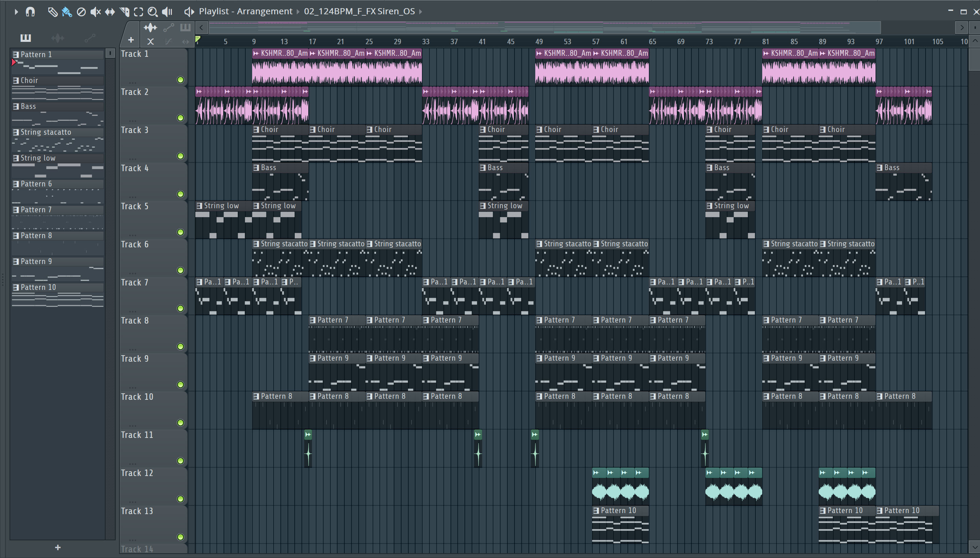The width and height of the screenshot is (980, 558).
Task: Click the up arrow of vertical scrollbar
Action: pyautogui.click(x=975, y=40)
